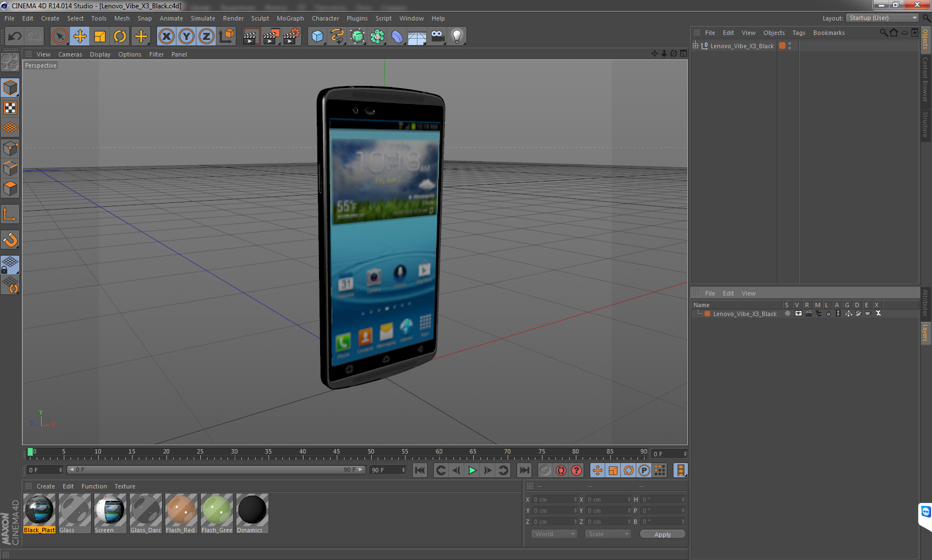
Task: Select the Dinamics black material swatch
Action: [252, 513]
